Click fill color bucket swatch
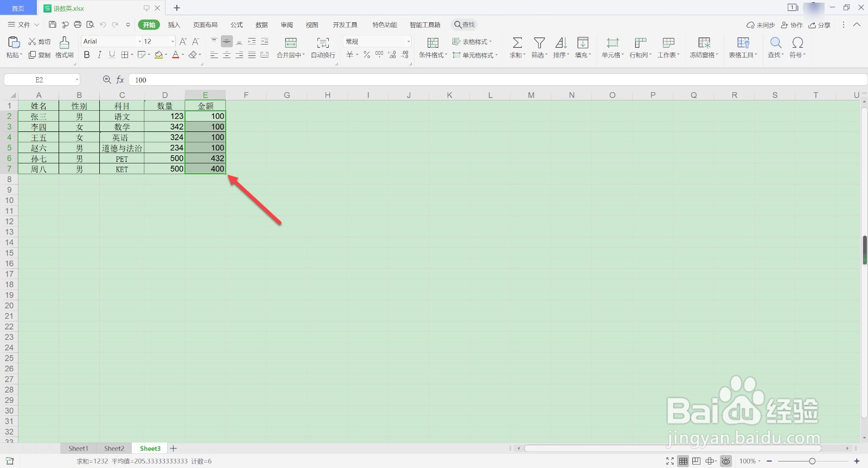868x468 pixels. tap(158, 55)
